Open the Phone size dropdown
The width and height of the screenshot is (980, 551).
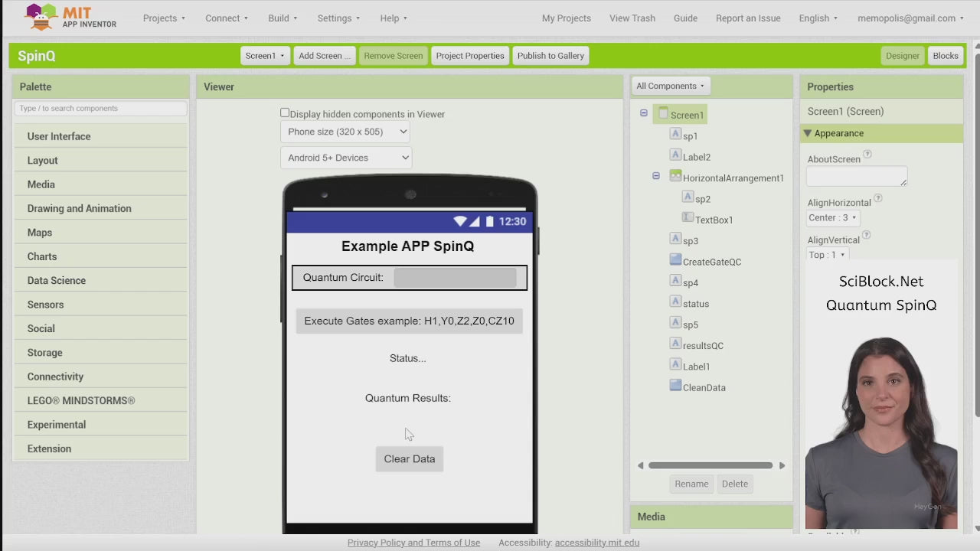pos(347,132)
